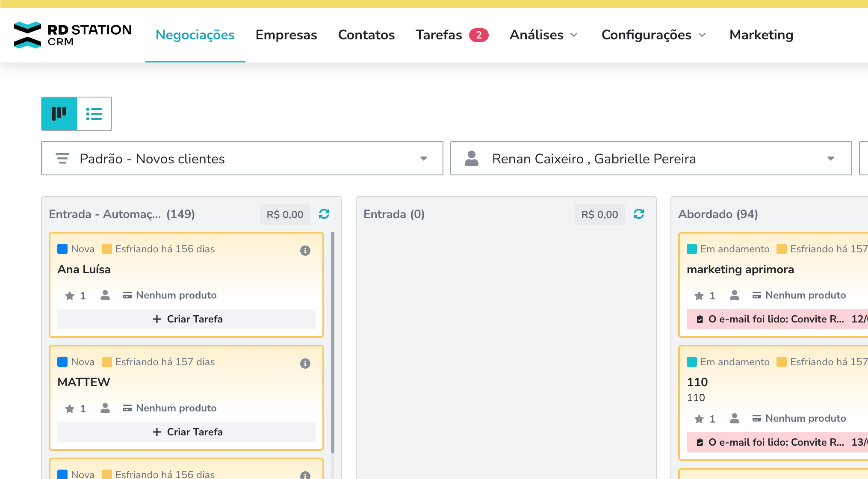Image resolution: width=868 pixels, height=479 pixels.
Task: Open the info icon on the Ana Luísa card
Action: [x=305, y=251]
